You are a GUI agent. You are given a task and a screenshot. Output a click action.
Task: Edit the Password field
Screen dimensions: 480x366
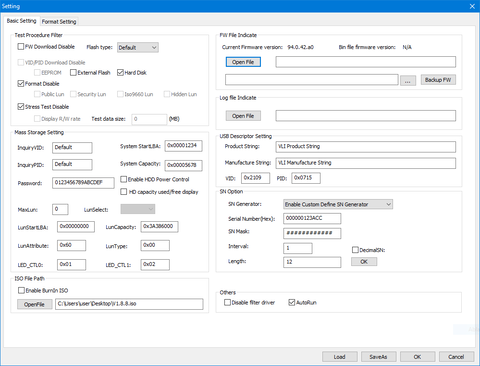tap(83, 183)
